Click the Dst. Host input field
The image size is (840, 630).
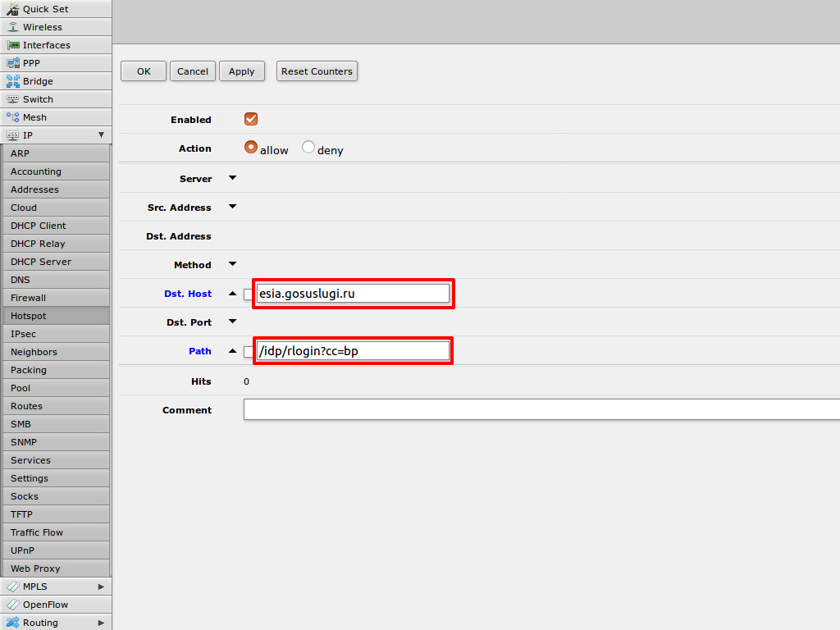[353, 294]
